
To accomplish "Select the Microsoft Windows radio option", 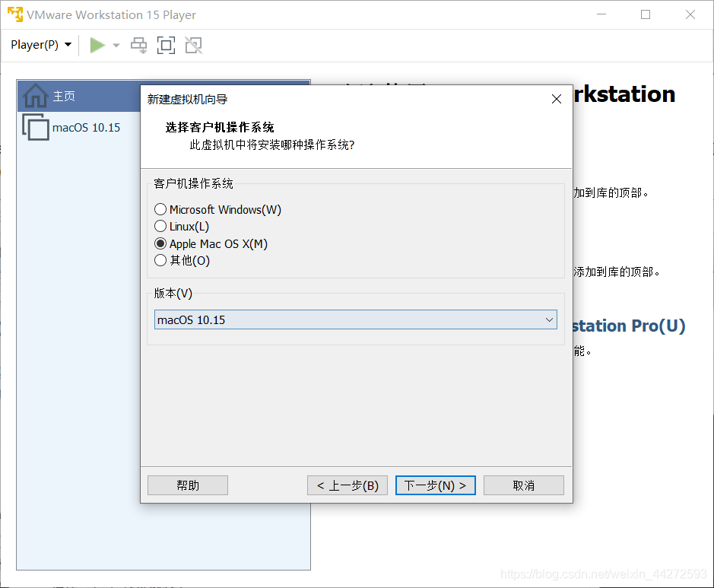I will click(160, 209).
